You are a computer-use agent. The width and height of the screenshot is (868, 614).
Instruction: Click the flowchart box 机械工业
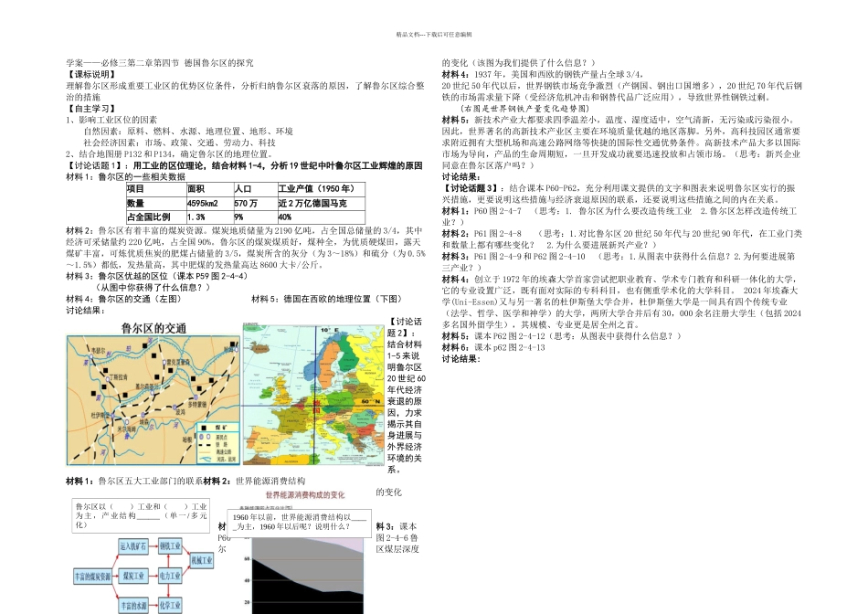point(202,560)
